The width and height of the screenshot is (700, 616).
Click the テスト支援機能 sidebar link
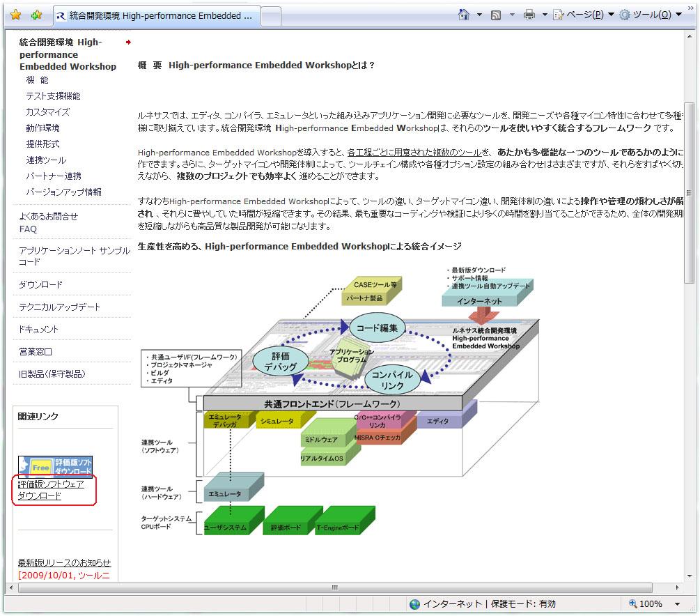(x=53, y=95)
